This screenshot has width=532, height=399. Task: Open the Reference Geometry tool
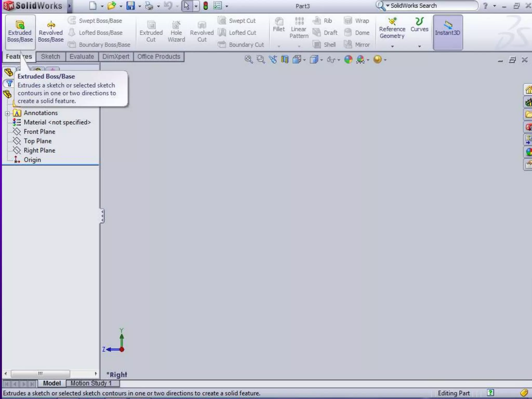tap(392, 29)
